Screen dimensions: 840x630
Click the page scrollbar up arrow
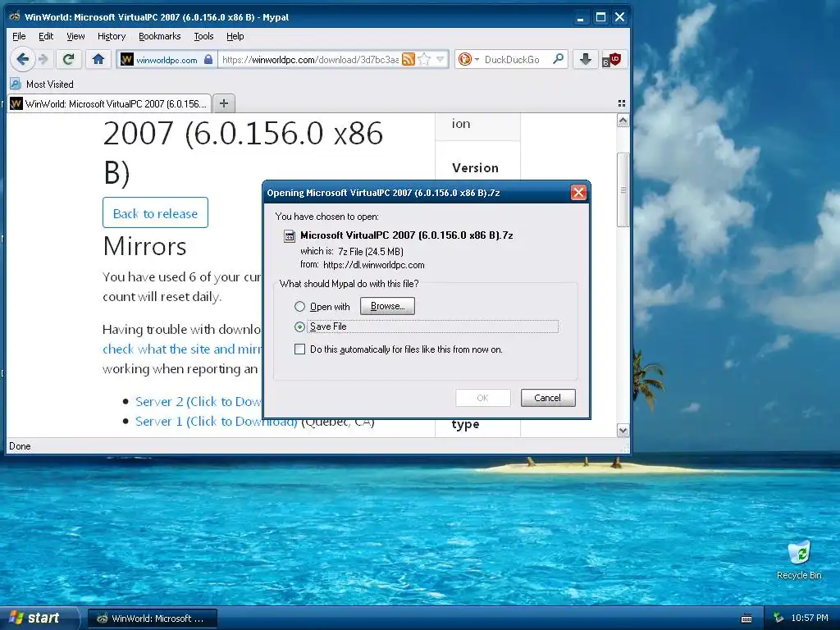623,121
